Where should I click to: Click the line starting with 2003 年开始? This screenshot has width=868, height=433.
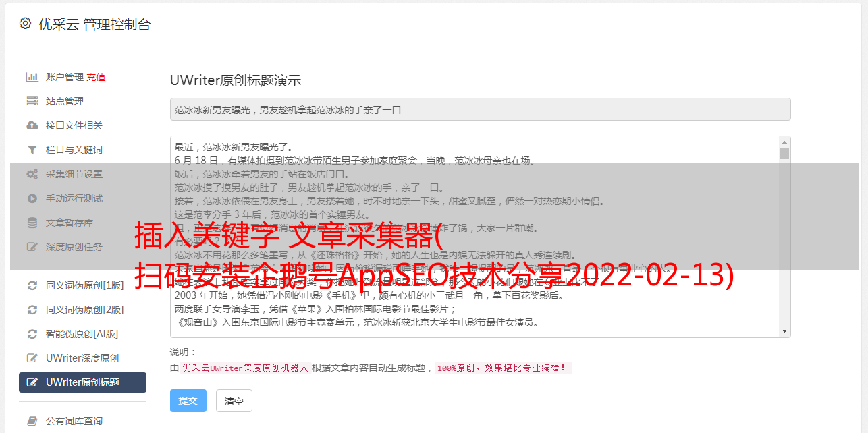369,295
